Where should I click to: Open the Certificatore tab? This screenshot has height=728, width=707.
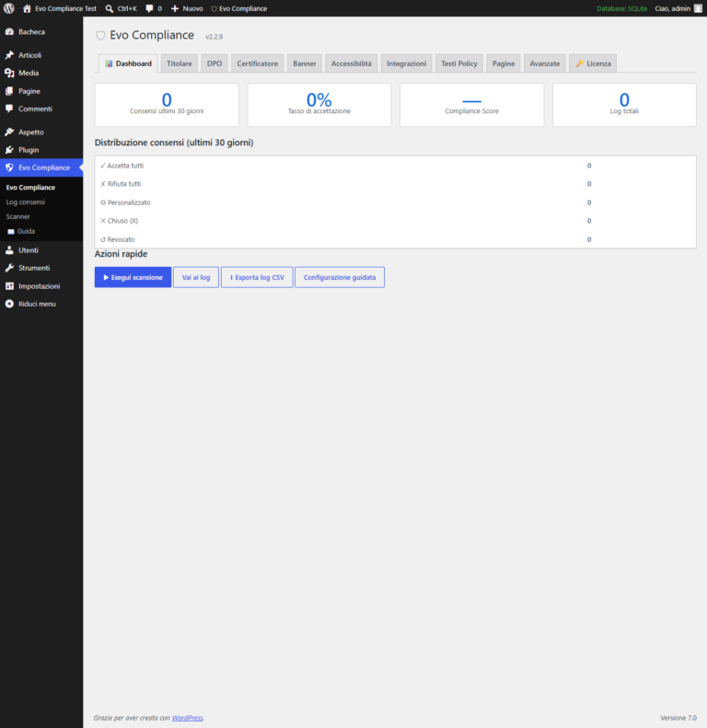pyautogui.click(x=258, y=64)
